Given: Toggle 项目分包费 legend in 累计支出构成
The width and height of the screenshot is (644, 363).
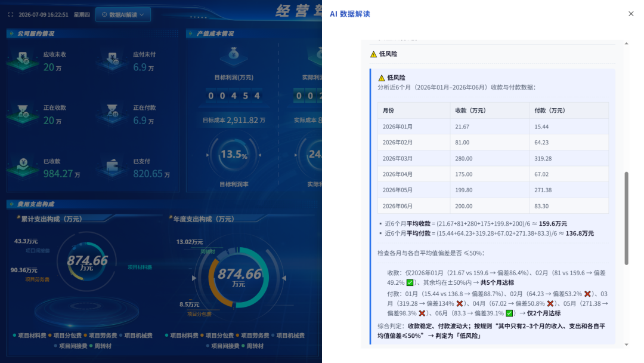Looking at the screenshot, I should tap(65, 336).
